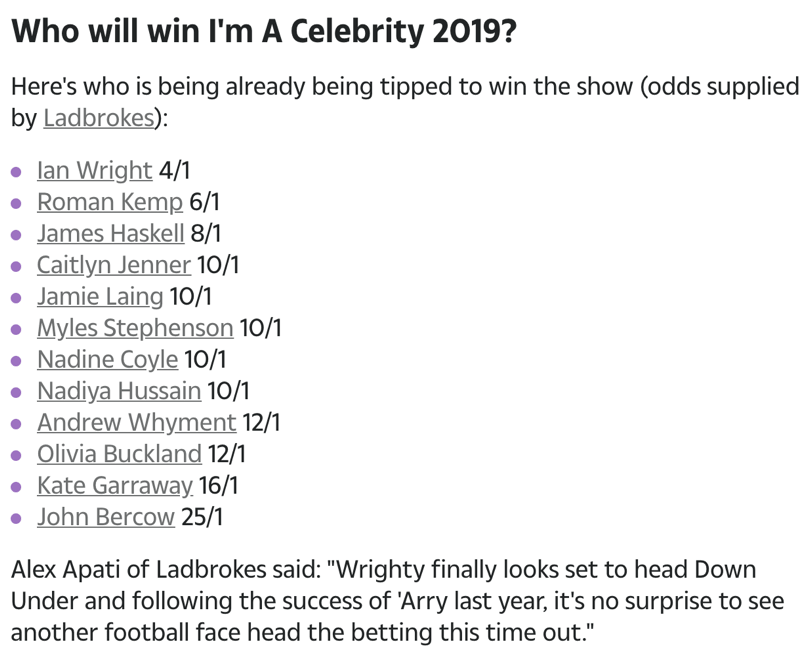Click the 16/1 odds beside Kate Garraway
808x652 pixels.
point(218,485)
